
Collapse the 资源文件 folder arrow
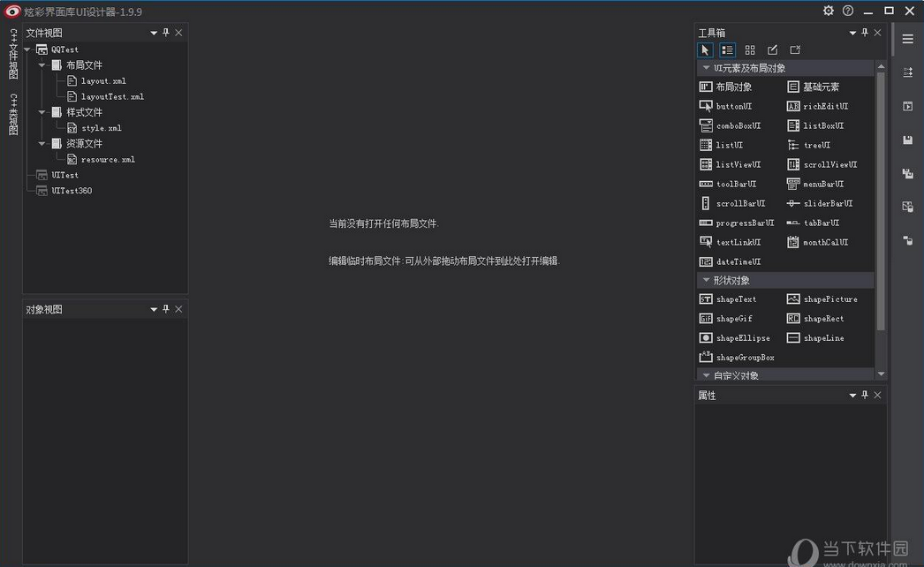(x=42, y=144)
